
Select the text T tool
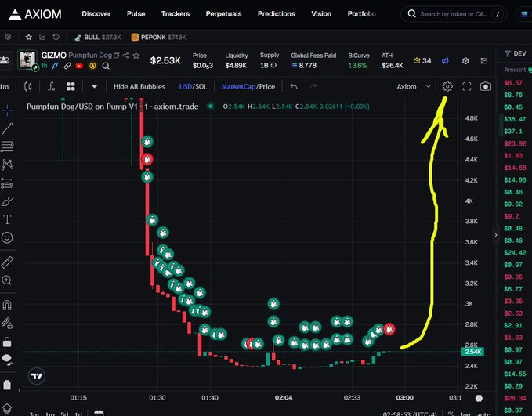pos(7,219)
